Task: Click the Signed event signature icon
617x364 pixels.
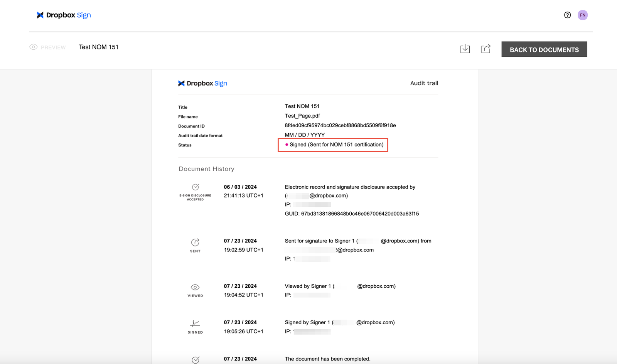Action: (x=195, y=324)
